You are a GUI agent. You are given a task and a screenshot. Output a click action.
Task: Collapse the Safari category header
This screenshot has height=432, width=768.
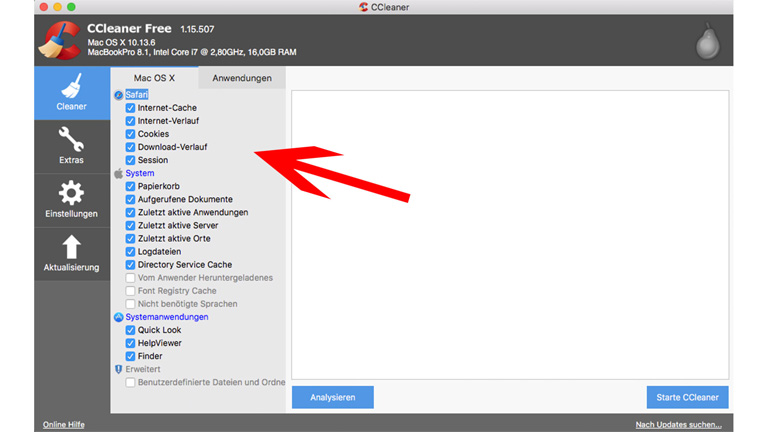click(137, 95)
